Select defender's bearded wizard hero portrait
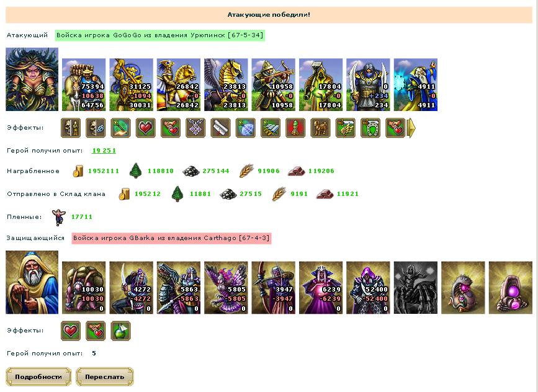This screenshot has height=392, width=538. pos(32,282)
